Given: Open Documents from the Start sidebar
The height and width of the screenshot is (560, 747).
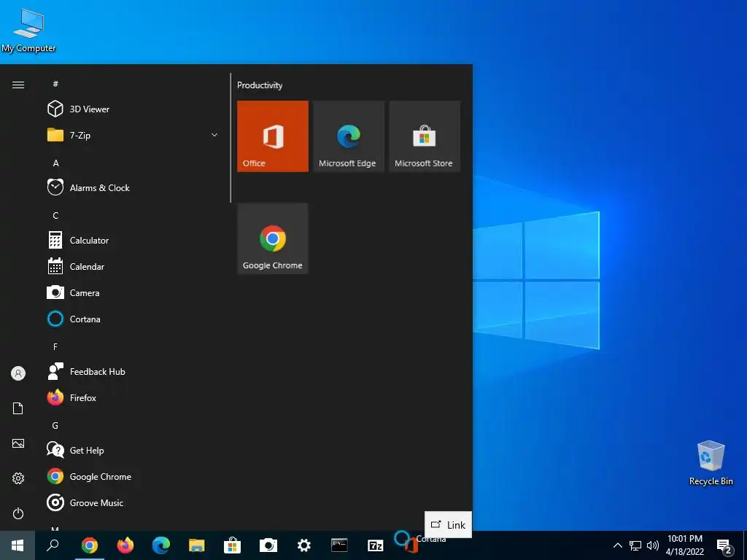Looking at the screenshot, I should pyautogui.click(x=18, y=408).
